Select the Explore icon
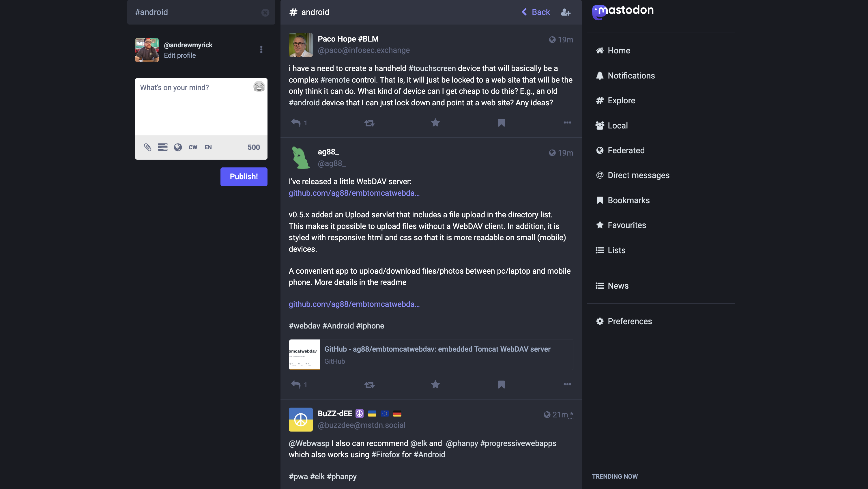The width and height of the screenshot is (868, 489). 600,100
